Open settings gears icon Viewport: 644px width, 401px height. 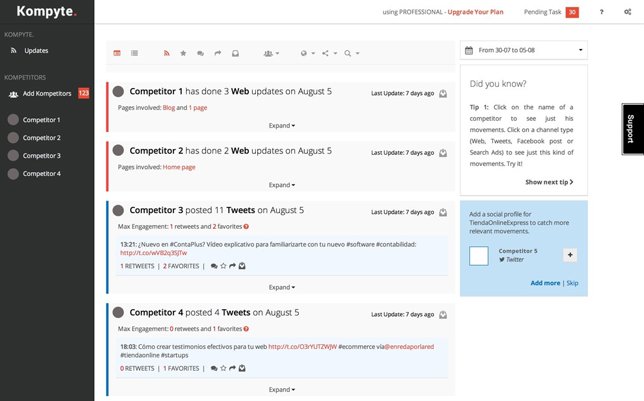pos(628,12)
